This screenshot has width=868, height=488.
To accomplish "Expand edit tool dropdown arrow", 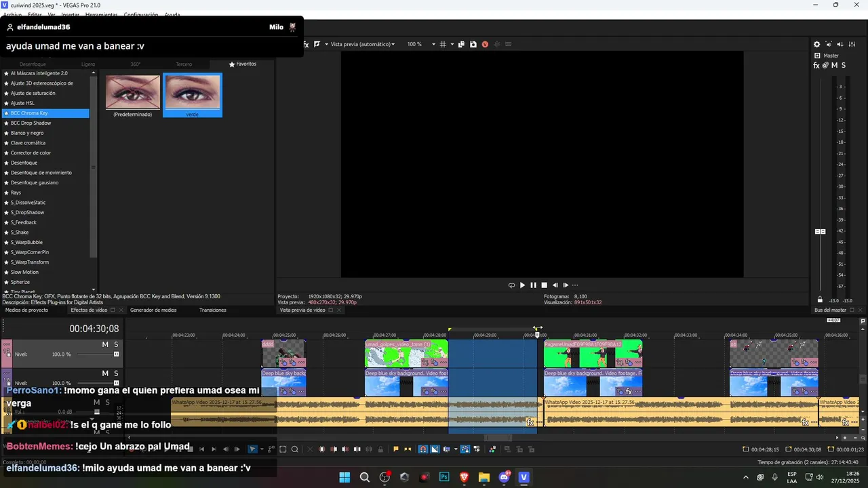I will pos(262,449).
